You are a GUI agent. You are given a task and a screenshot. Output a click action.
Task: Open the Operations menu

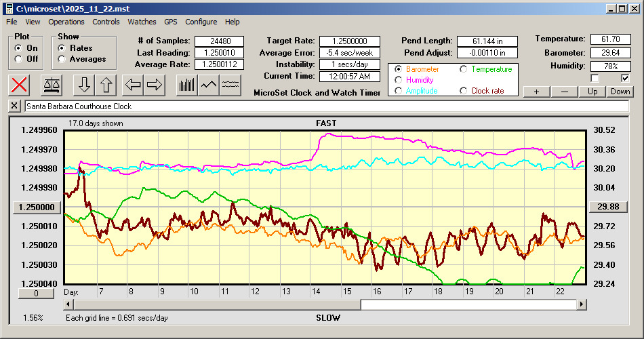click(x=66, y=22)
